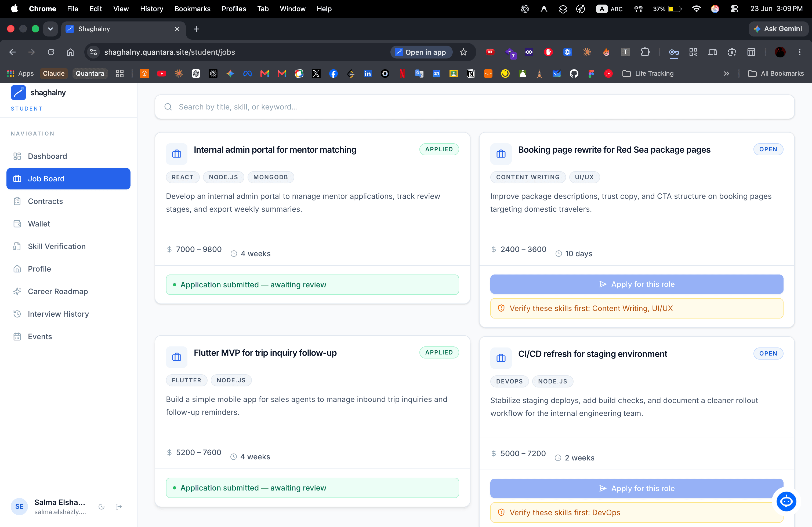Click briefcase icon of Internal admin portal card

177,154
